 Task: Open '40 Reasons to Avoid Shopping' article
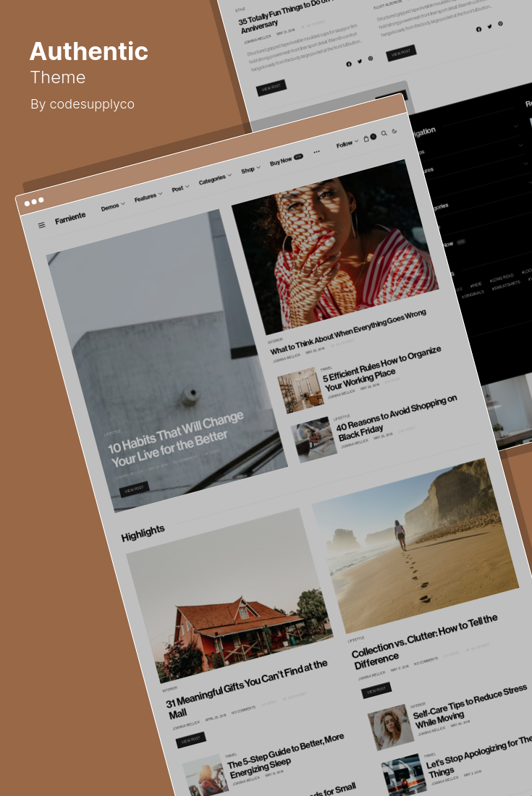point(397,416)
